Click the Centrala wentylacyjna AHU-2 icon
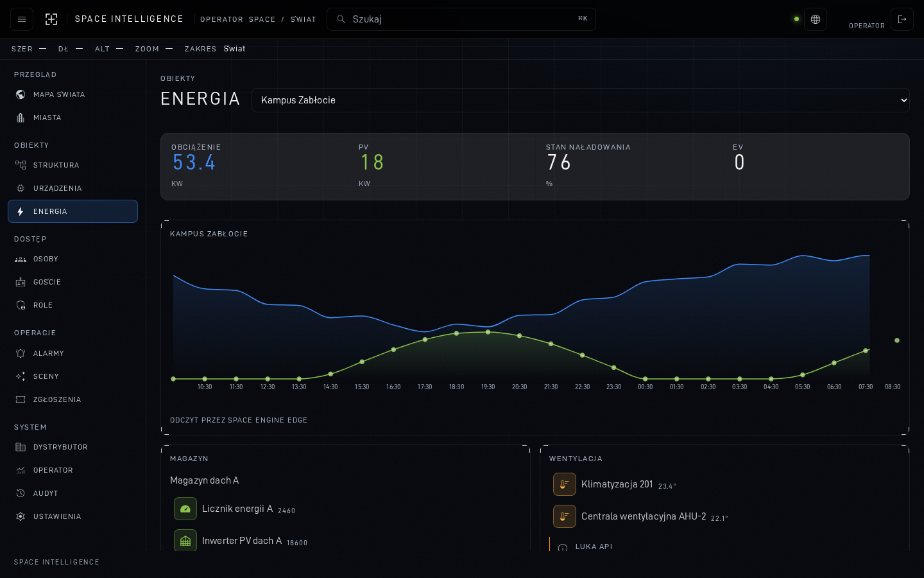 (x=565, y=516)
